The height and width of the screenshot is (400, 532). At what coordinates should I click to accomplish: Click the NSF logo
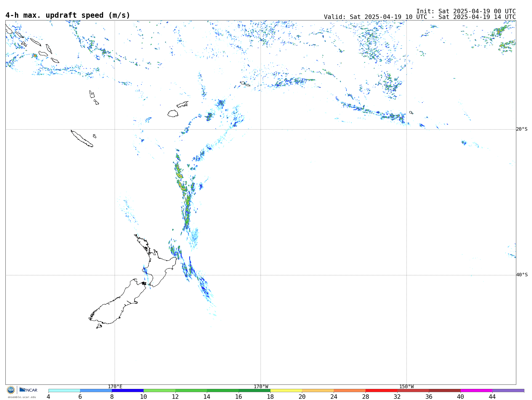coord(11,390)
